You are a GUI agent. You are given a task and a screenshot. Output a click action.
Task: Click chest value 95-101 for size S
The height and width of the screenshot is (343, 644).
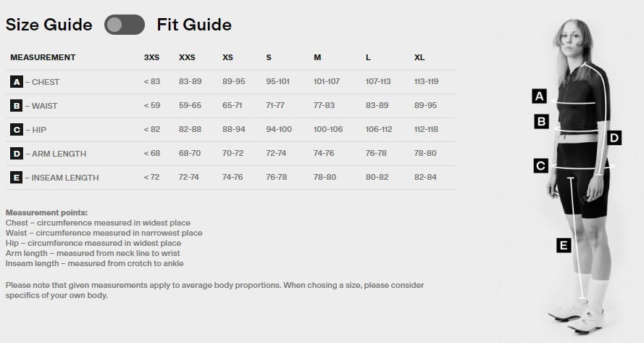pyautogui.click(x=277, y=82)
